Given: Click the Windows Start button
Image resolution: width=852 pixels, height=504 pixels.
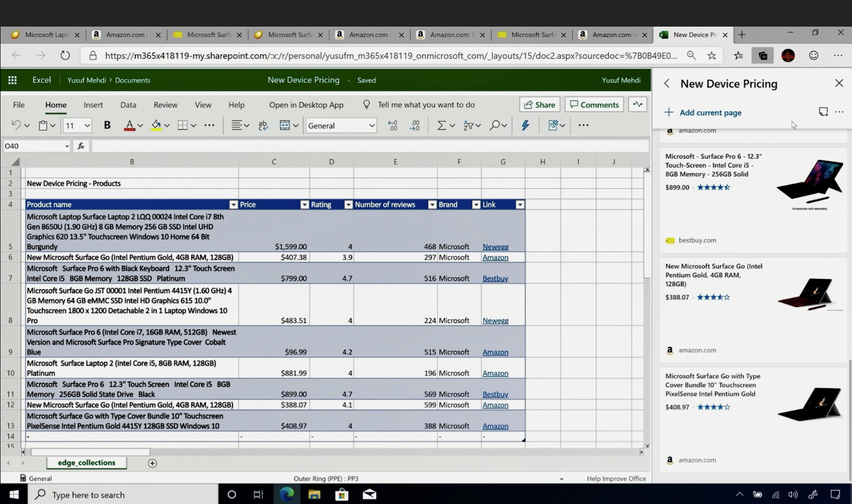Looking at the screenshot, I should pos(14,495).
